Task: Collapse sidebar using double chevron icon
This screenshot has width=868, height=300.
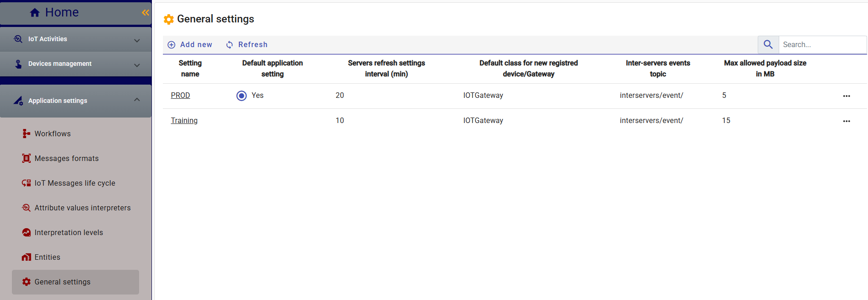Action: click(145, 13)
